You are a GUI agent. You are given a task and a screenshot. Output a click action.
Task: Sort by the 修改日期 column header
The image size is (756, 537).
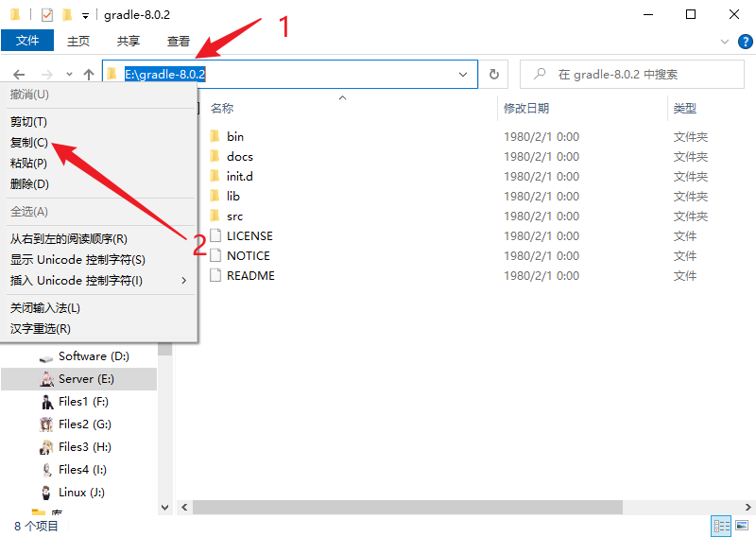click(x=526, y=109)
